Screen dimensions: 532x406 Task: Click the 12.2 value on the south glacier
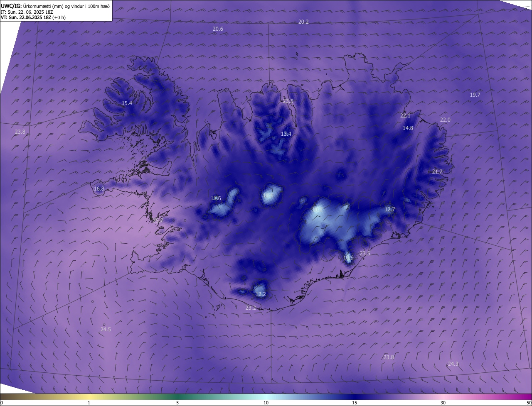(261, 294)
